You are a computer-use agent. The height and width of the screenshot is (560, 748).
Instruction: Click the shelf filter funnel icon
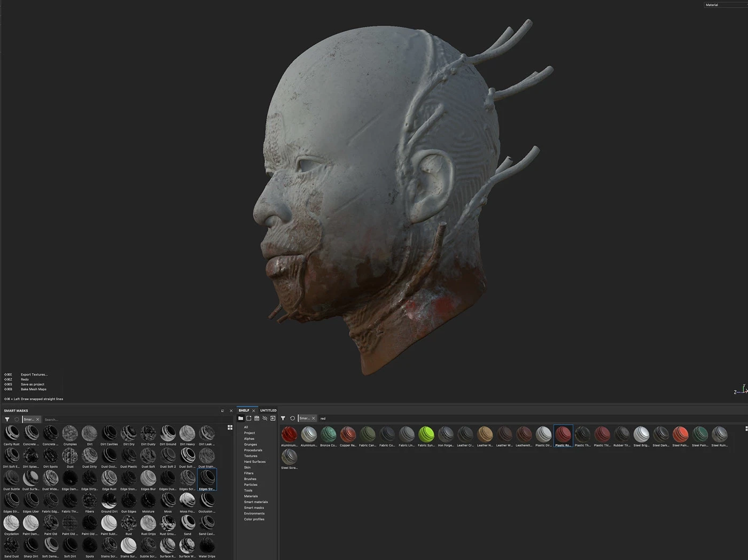coord(283,418)
